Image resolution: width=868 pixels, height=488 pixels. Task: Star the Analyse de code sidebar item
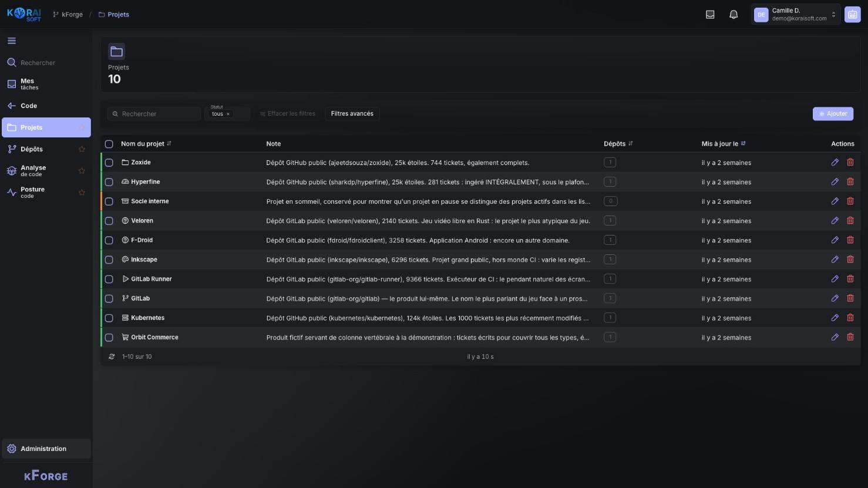pyautogui.click(x=82, y=171)
